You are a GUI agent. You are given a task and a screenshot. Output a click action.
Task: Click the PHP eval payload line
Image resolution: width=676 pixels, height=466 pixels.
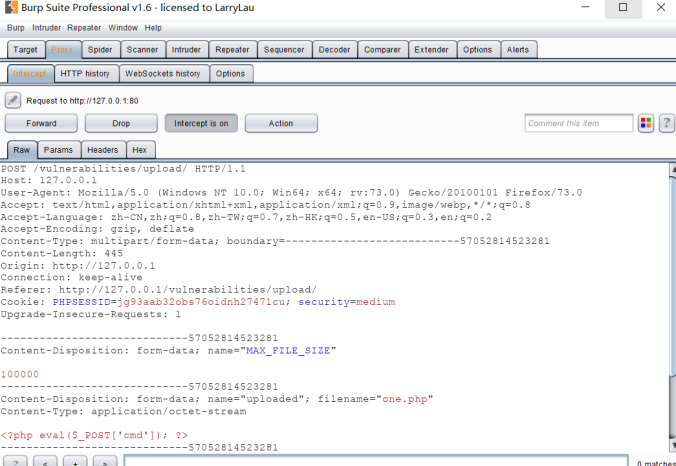pos(94,435)
